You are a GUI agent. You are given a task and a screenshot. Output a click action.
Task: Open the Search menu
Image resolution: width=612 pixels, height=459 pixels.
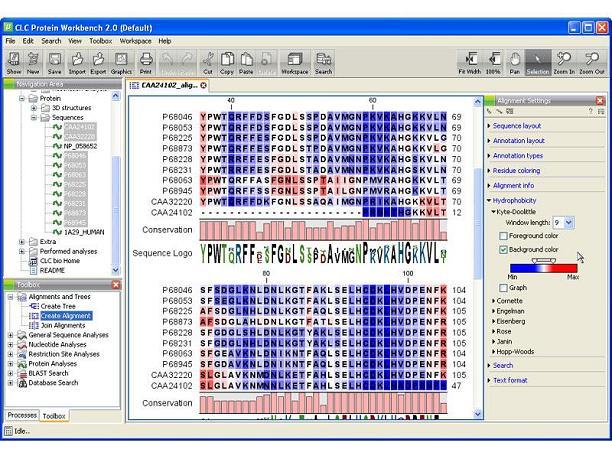pyautogui.click(x=51, y=41)
